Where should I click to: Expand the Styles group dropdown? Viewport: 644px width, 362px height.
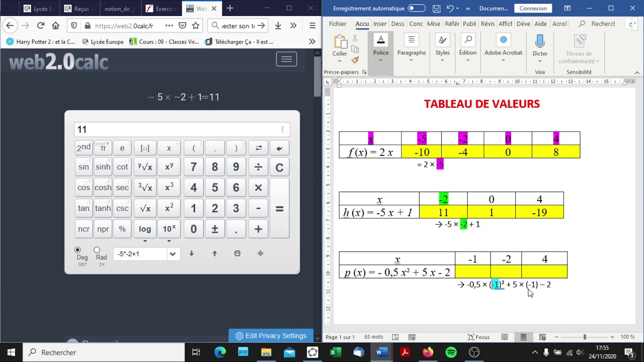point(443,60)
